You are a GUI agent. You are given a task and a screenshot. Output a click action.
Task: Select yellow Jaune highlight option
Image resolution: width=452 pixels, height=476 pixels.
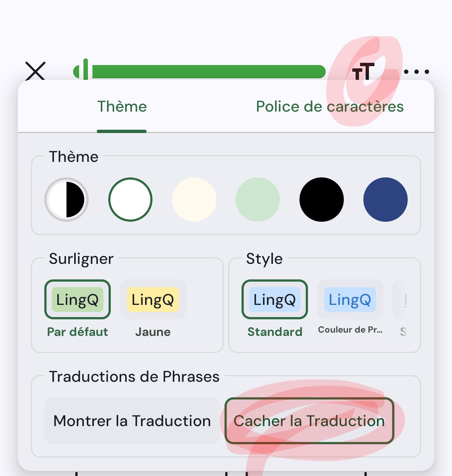point(153,300)
